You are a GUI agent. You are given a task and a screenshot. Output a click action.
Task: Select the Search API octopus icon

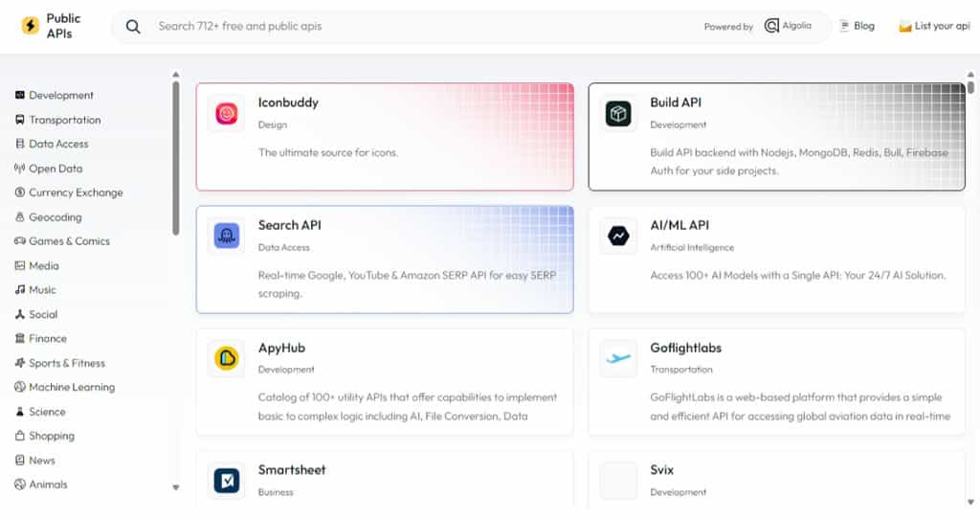226,237
